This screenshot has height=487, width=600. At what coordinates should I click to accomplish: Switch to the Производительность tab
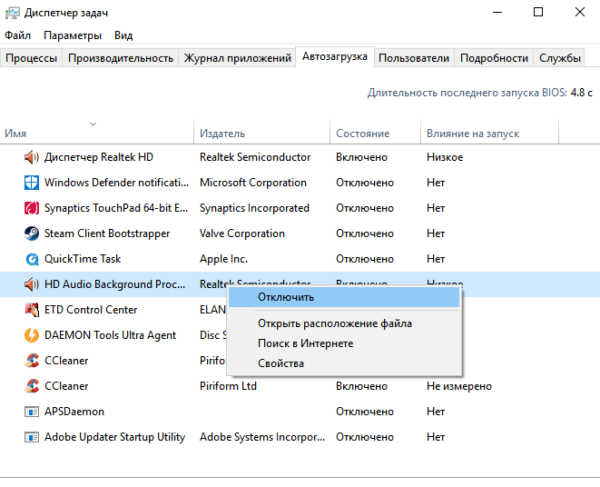click(x=121, y=58)
